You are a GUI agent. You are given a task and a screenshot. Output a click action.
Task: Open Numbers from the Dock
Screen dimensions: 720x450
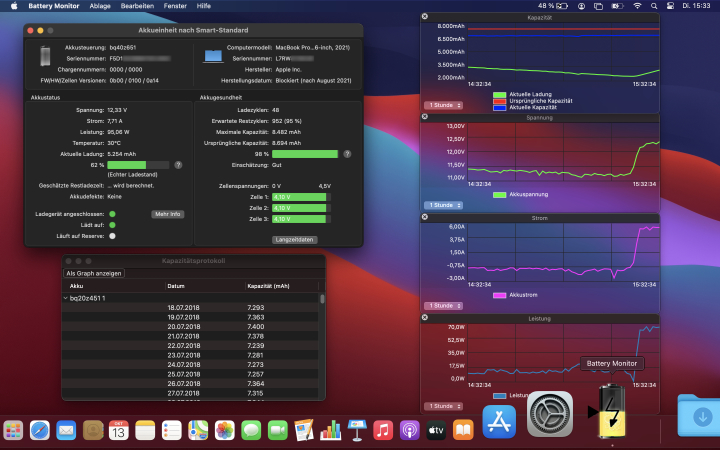[x=331, y=431]
